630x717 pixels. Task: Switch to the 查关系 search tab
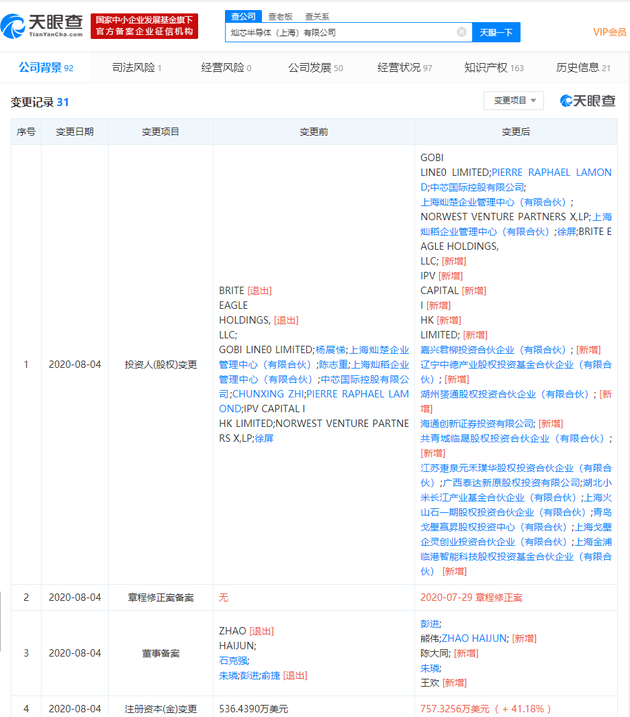pos(317,16)
